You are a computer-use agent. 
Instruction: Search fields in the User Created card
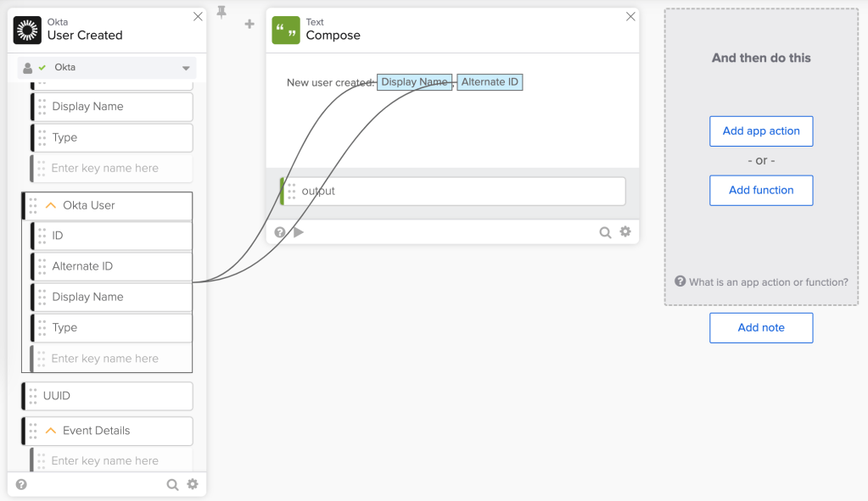[x=172, y=484]
